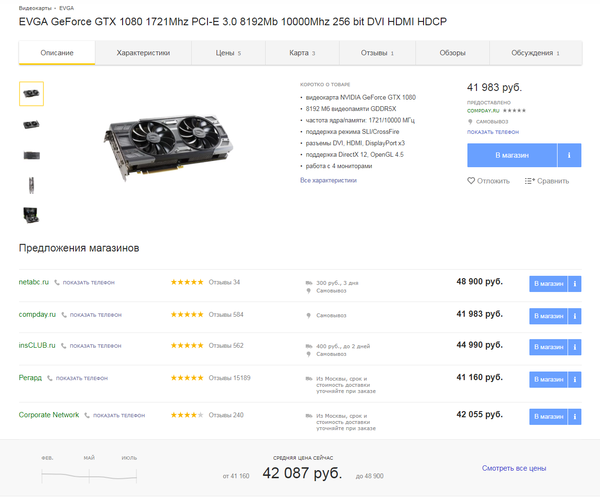Screen dimensions: 600x503
Task: Click the info icon in the Corporate Network row
Action: 573,414
